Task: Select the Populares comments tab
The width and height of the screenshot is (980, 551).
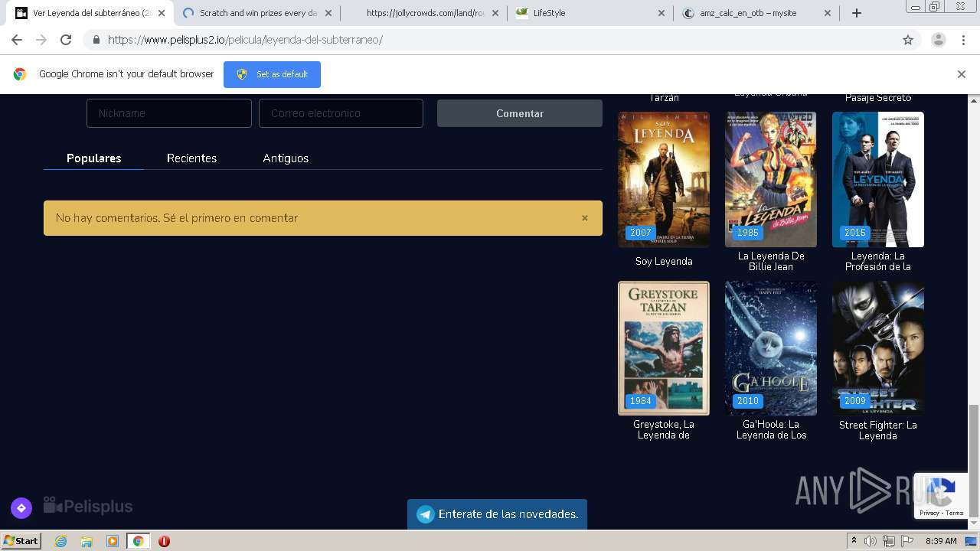Action: tap(93, 158)
